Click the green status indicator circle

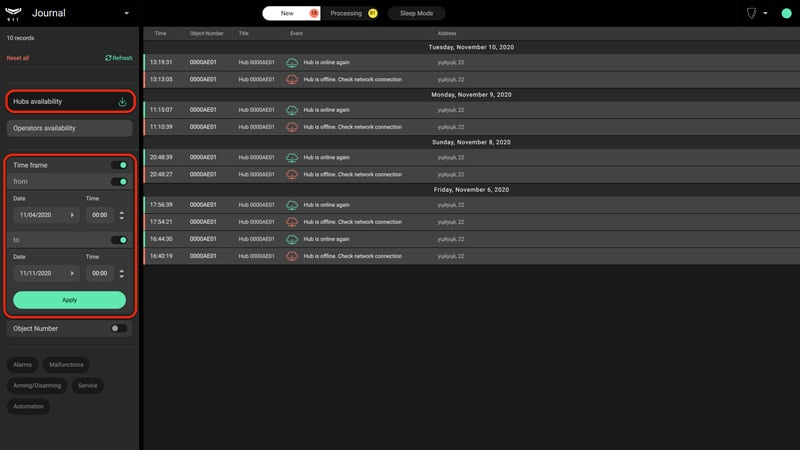(786, 13)
